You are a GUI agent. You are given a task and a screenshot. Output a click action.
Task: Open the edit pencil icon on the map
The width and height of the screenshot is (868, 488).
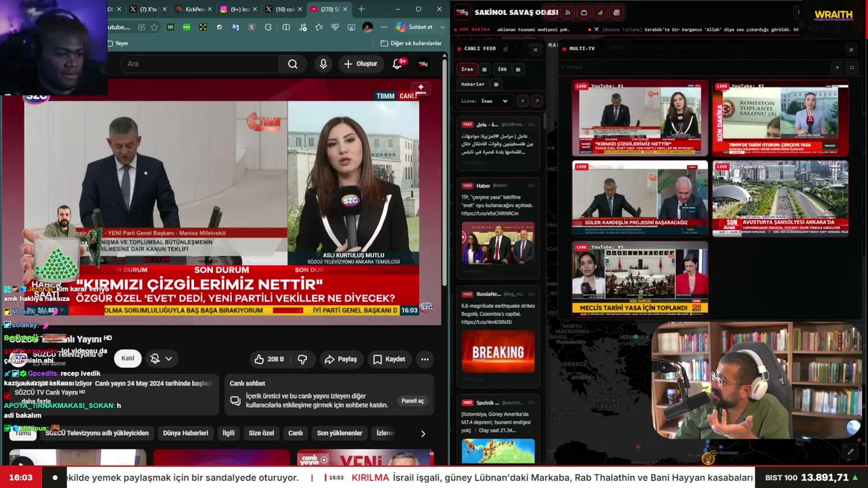tap(850, 451)
